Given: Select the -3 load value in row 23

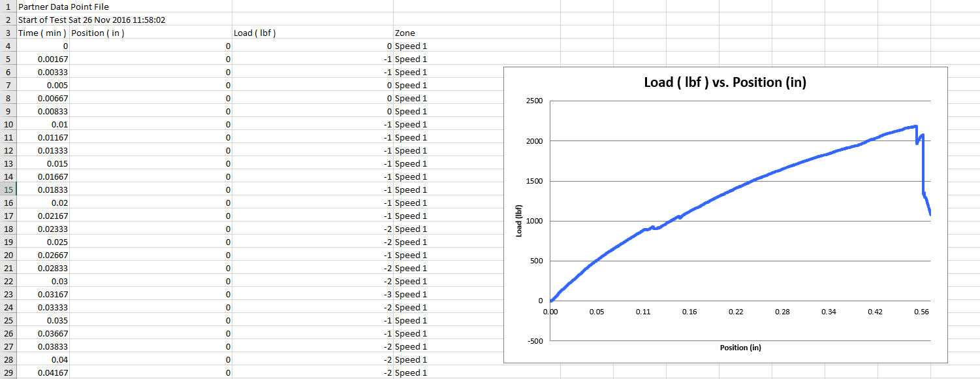Looking at the screenshot, I should [x=312, y=294].
